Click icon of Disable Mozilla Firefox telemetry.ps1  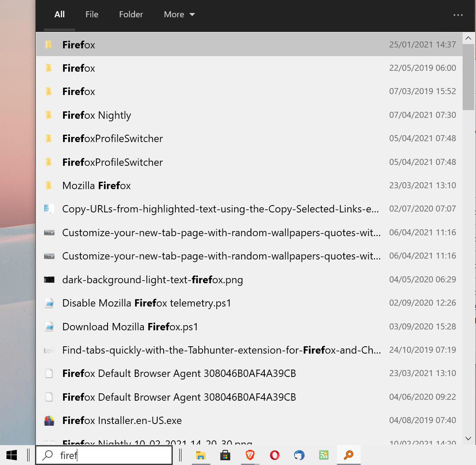tap(49, 303)
